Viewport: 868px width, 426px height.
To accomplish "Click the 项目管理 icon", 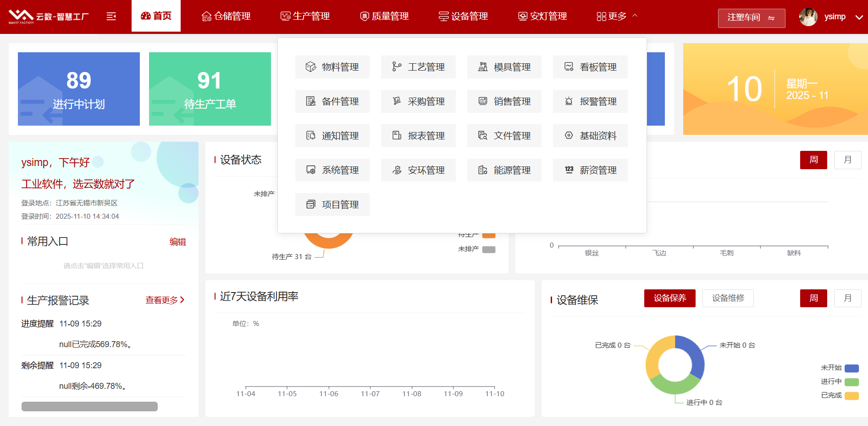I will pyautogui.click(x=332, y=205).
